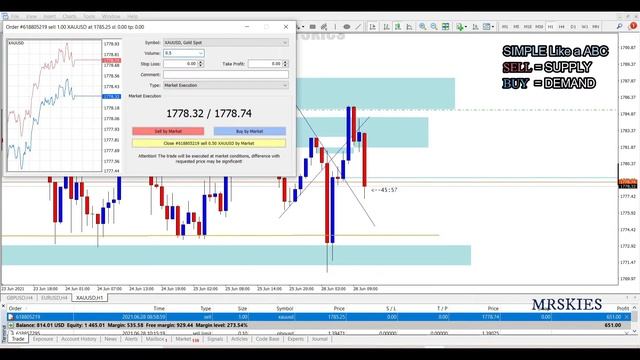Switch to the EURUSD,H4 chart tab
The width and height of the screenshot is (640, 360).
pos(54,298)
